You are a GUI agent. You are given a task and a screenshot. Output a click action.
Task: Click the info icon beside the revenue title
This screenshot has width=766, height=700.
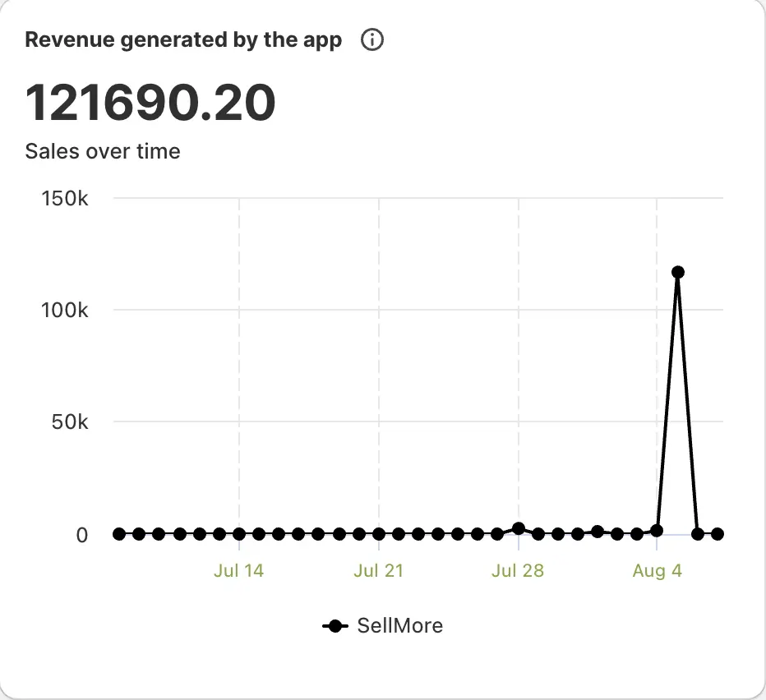pyautogui.click(x=372, y=40)
